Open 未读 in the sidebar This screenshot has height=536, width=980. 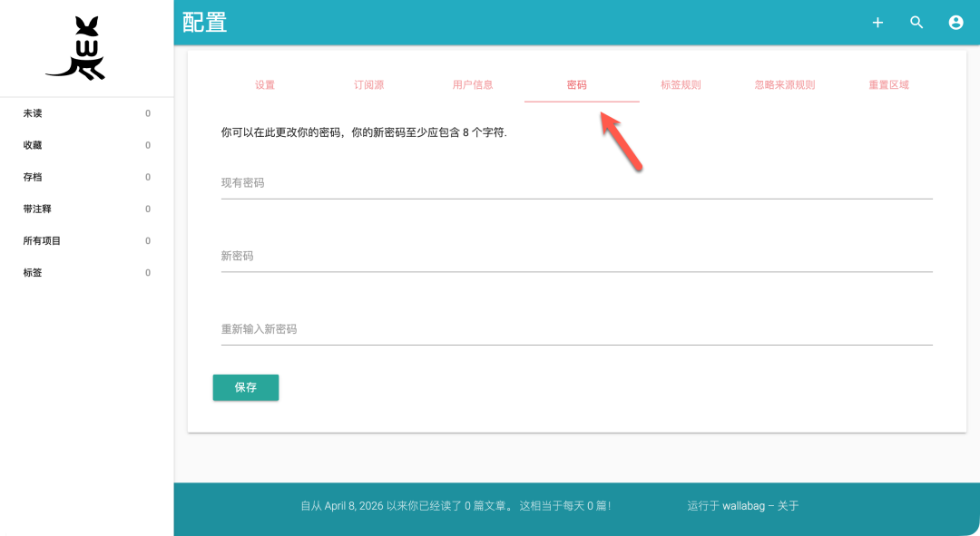(34, 113)
